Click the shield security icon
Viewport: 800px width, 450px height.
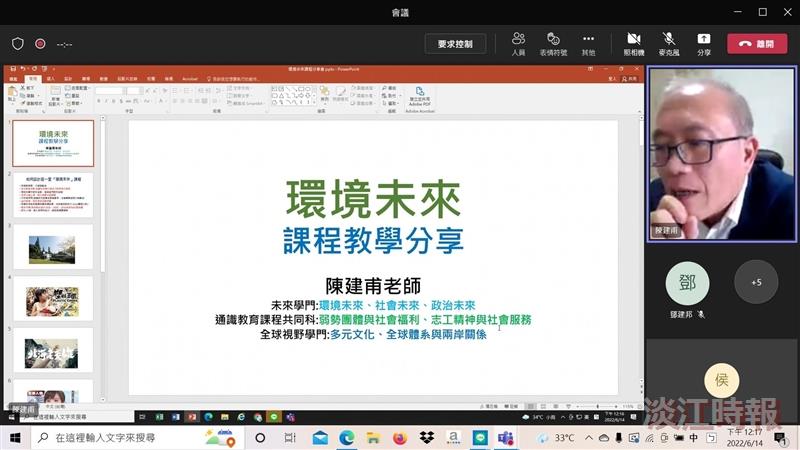tap(18, 44)
